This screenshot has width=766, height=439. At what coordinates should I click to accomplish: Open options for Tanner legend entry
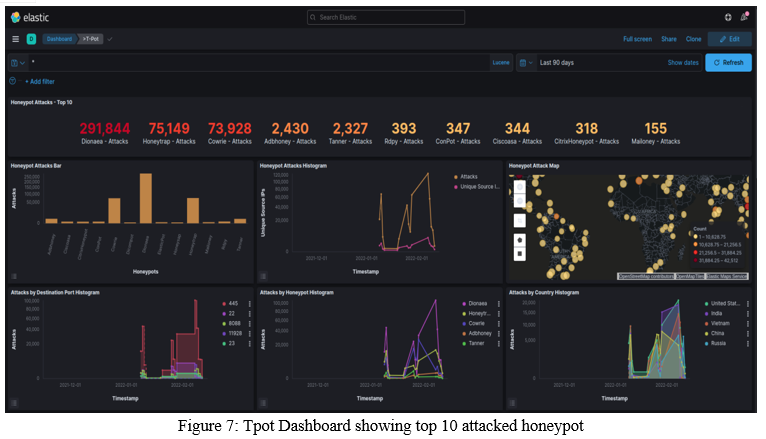pos(499,344)
